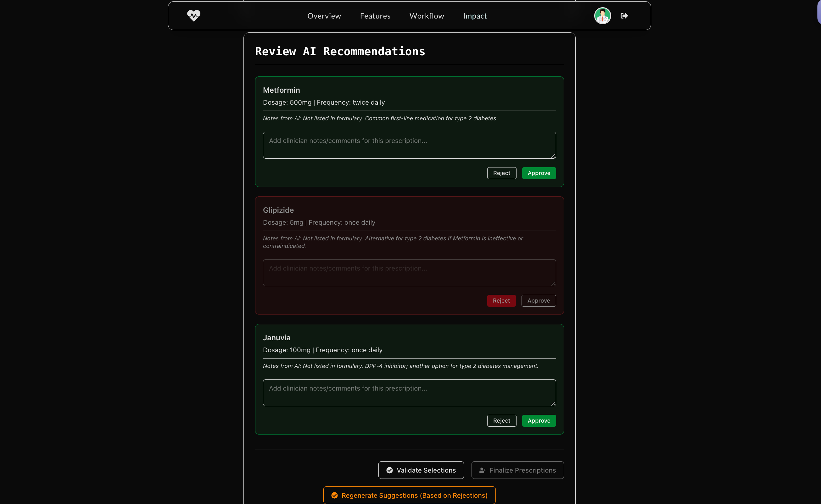The width and height of the screenshot is (821, 504).
Task: Click the logout arrow icon
Action: (624, 16)
